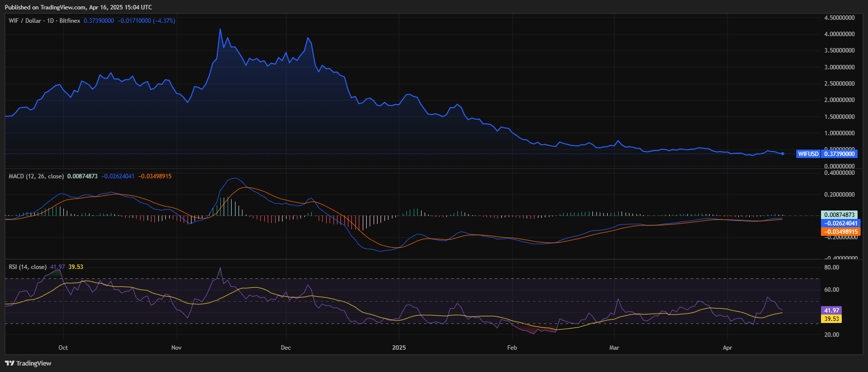
Task: Click the purple 41.97 value in RSI legend
Action: pos(57,267)
